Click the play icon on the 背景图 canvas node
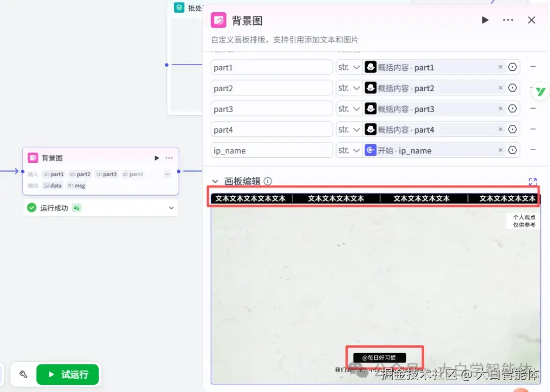The image size is (550, 392). (x=156, y=158)
